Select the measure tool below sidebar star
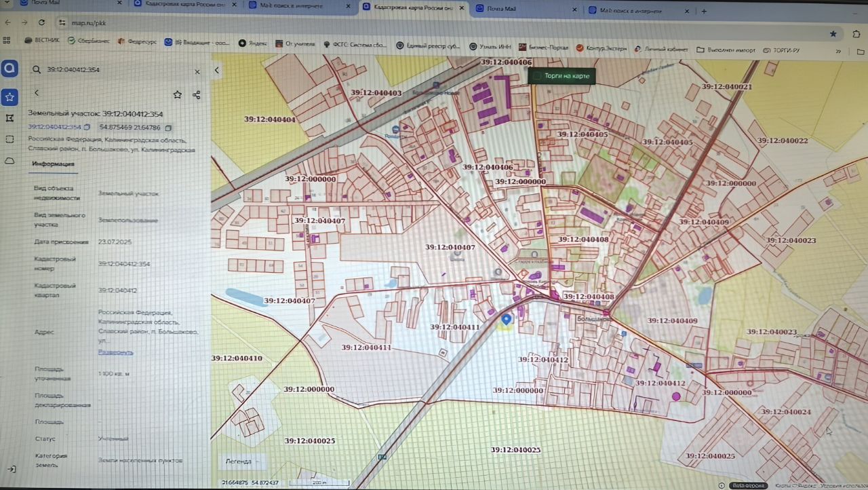868x490 pixels. [x=9, y=118]
